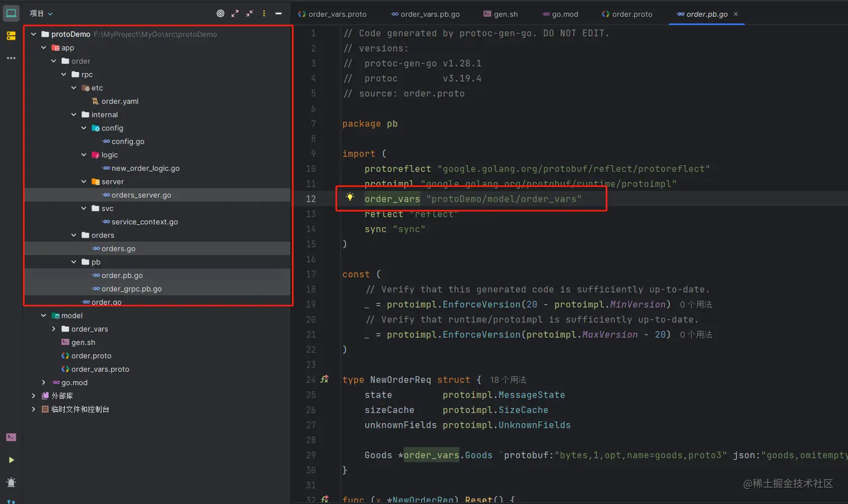The width and height of the screenshot is (848, 504).
Task: Click the '18 个用法' usages hint
Action: 508,380
